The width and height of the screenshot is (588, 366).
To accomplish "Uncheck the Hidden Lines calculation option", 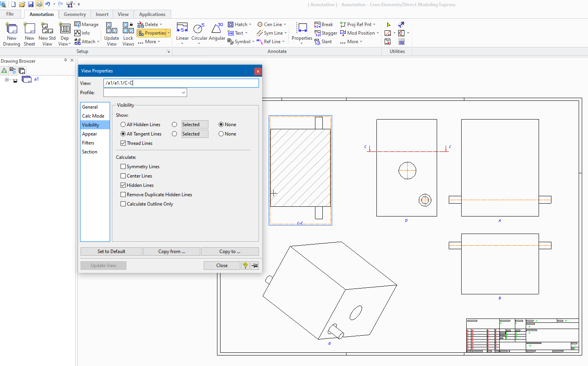I will point(123,185).
